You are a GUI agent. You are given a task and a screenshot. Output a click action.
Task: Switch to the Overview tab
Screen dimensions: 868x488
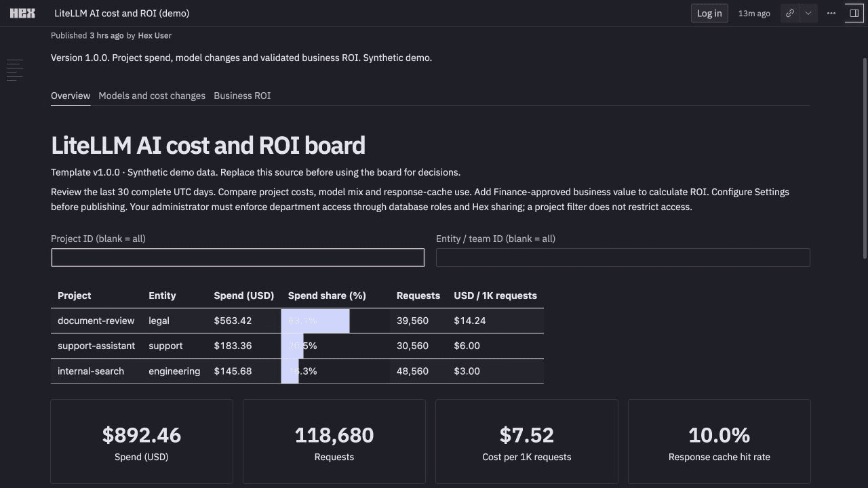[x=71, y=96]
